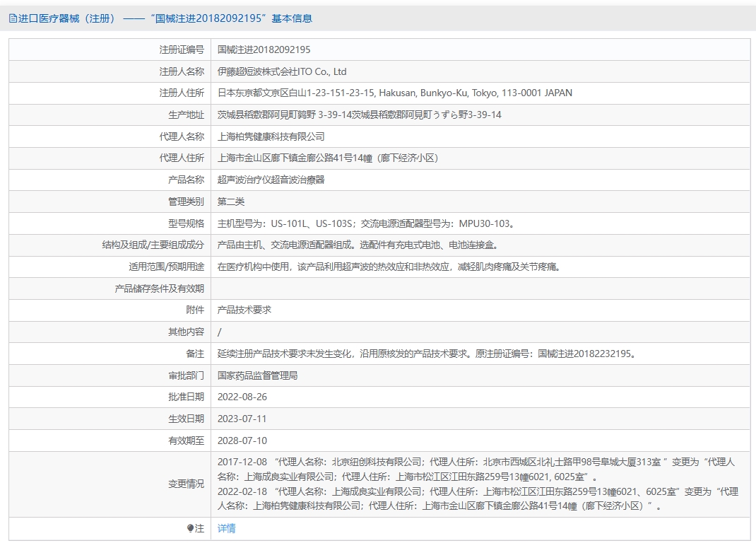
Task: Click the 代理人住所 label
Action: pos(182,158)
